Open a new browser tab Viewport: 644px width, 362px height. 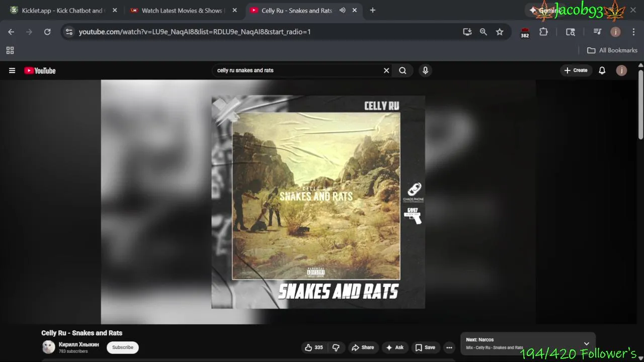click(372, 10)
